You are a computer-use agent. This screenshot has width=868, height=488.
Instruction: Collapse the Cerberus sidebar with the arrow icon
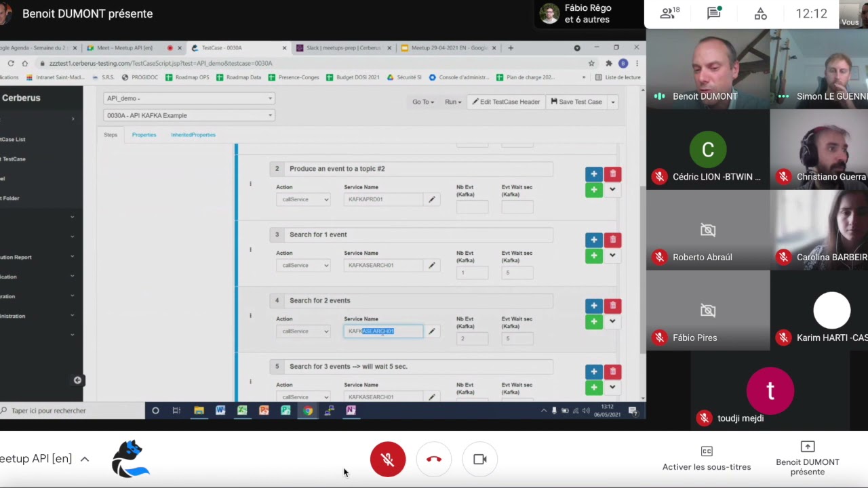[x=77, y=380]
